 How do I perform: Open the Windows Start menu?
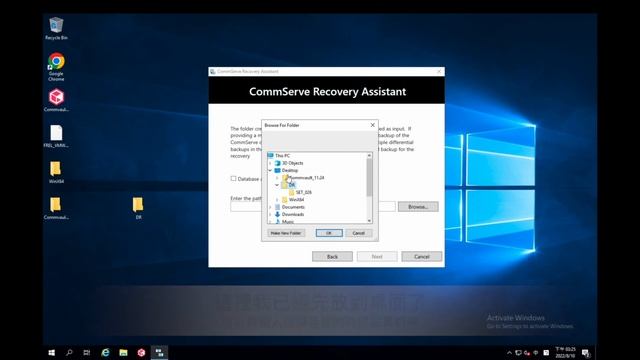pyautogui.click(x=51, y=353)
